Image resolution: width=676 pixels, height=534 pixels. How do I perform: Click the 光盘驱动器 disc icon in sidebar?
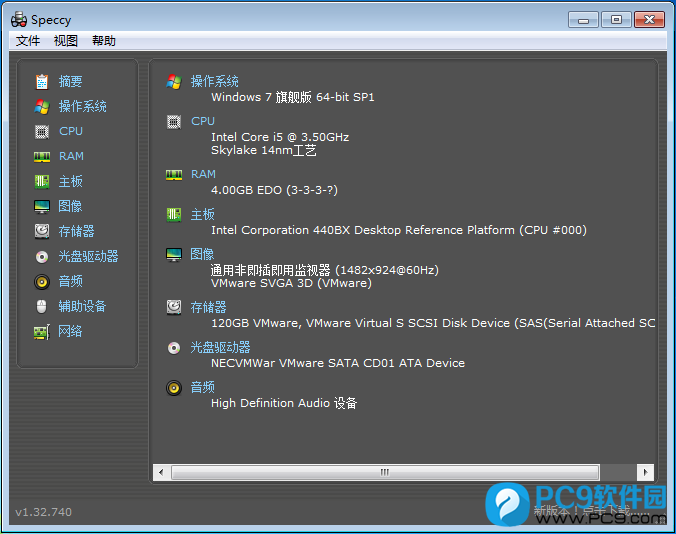[42, 257]
